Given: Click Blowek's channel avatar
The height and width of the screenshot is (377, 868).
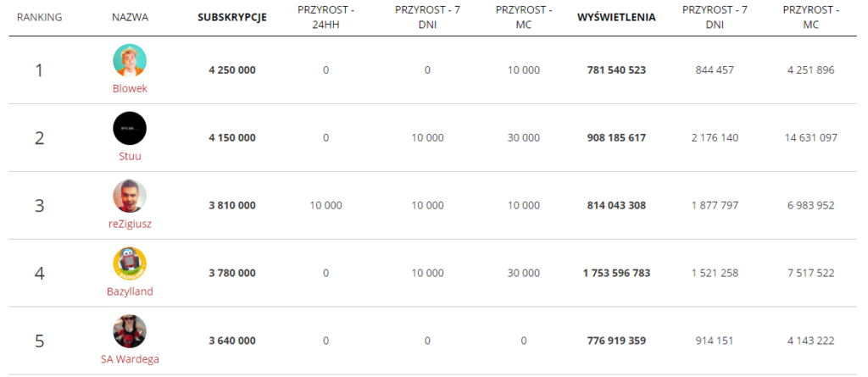Looking at the screenshot, I should click(x=130, y=60).
